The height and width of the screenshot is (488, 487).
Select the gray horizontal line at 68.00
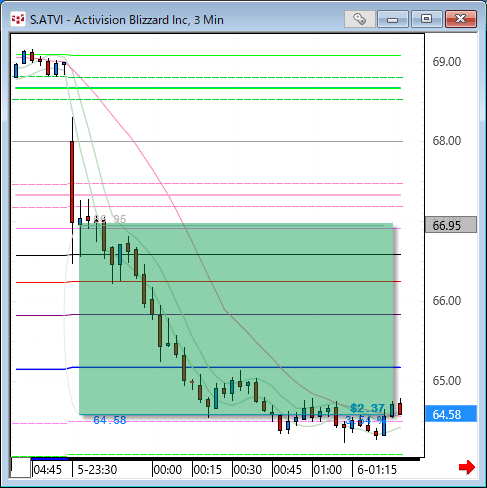(x=207, y=141)
